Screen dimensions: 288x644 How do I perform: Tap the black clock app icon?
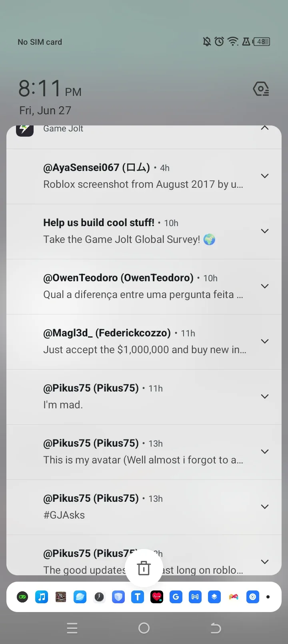click(x=99, y=597)
